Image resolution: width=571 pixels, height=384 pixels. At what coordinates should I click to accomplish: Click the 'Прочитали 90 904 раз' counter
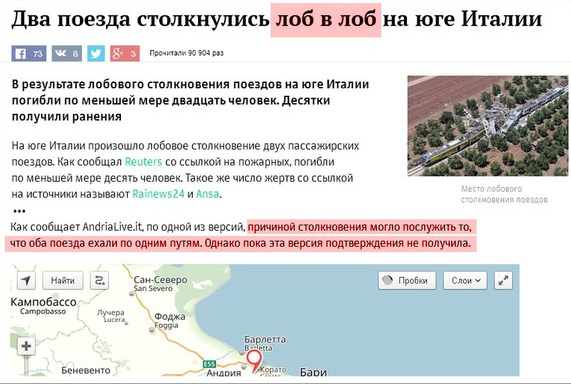(x=186, y=53)
